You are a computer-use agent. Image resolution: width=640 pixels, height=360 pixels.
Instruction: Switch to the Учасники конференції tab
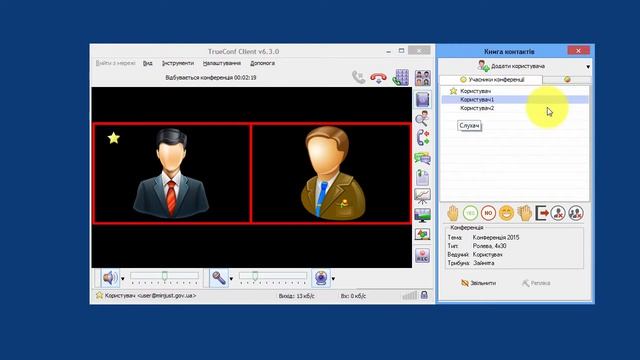click(x=491, y=80)
